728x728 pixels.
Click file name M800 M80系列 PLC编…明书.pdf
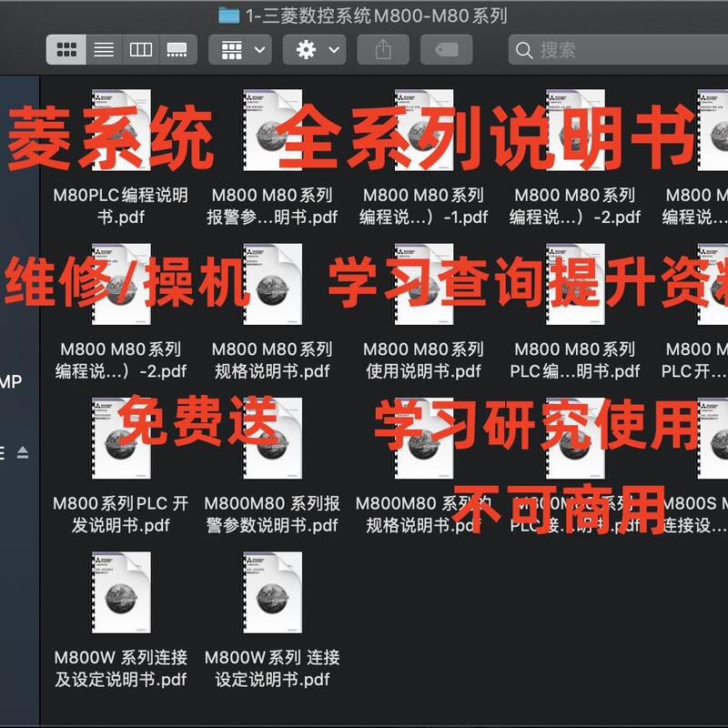[575, 359]
